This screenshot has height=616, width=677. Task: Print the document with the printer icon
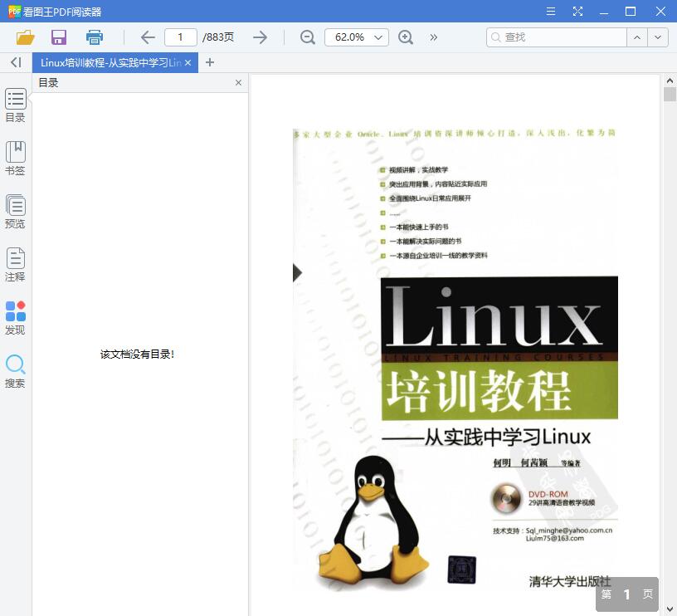click(94, 37)
